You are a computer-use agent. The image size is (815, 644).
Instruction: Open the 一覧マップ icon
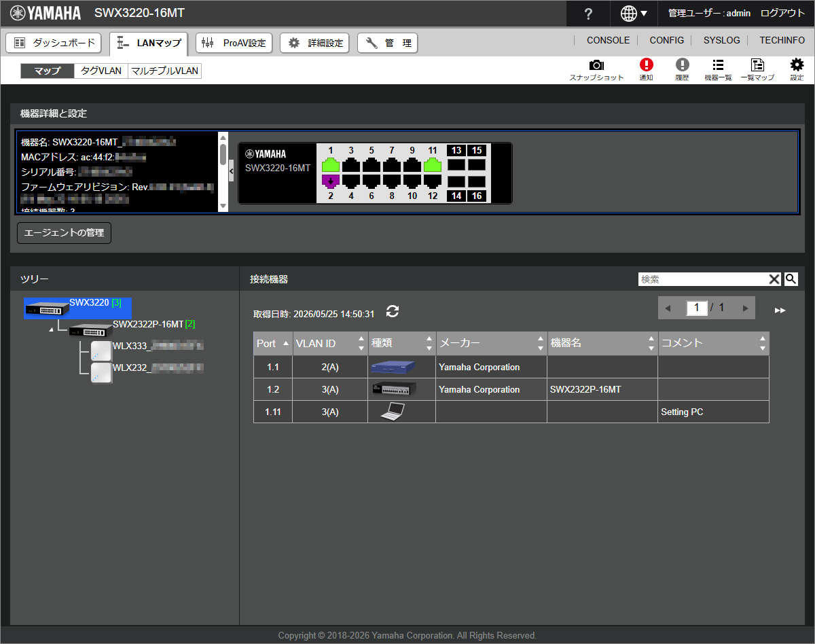tap(757, 69)
